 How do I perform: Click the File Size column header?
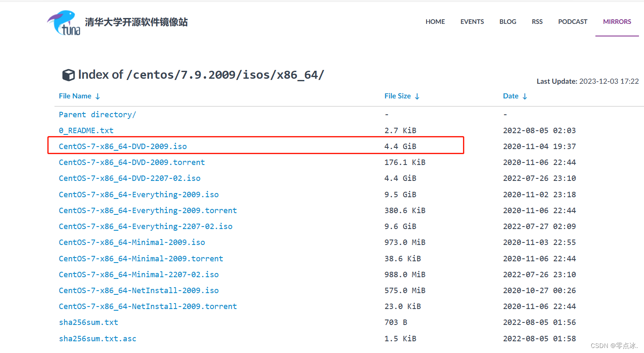pyautogui.click(x=398, y=96)
